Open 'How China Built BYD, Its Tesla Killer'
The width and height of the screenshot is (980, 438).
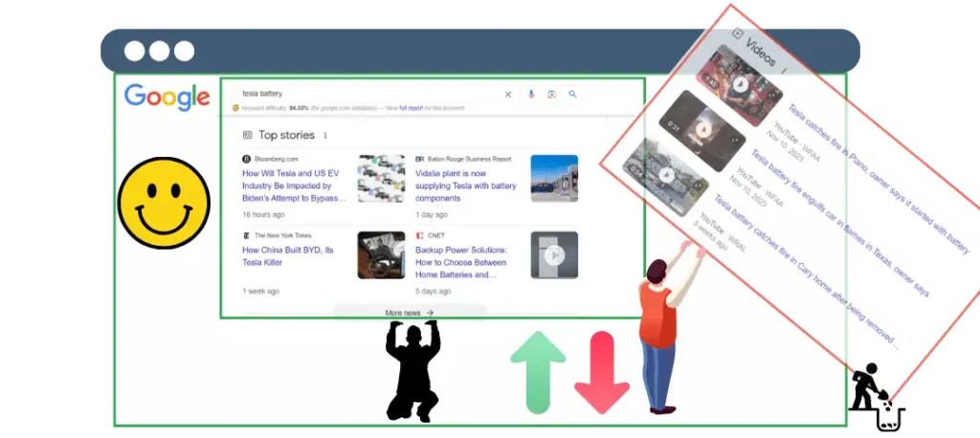(288, 256)
